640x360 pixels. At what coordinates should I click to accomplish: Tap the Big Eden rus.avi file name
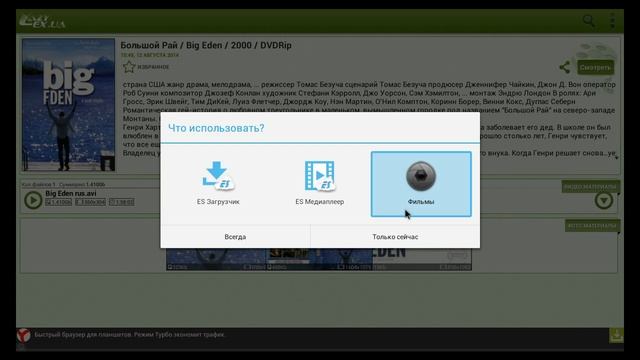[x=71, y=193]
